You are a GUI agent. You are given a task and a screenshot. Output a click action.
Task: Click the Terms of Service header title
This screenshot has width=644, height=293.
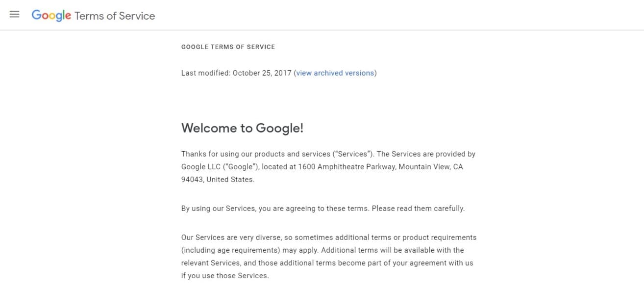tap(115, 16)
